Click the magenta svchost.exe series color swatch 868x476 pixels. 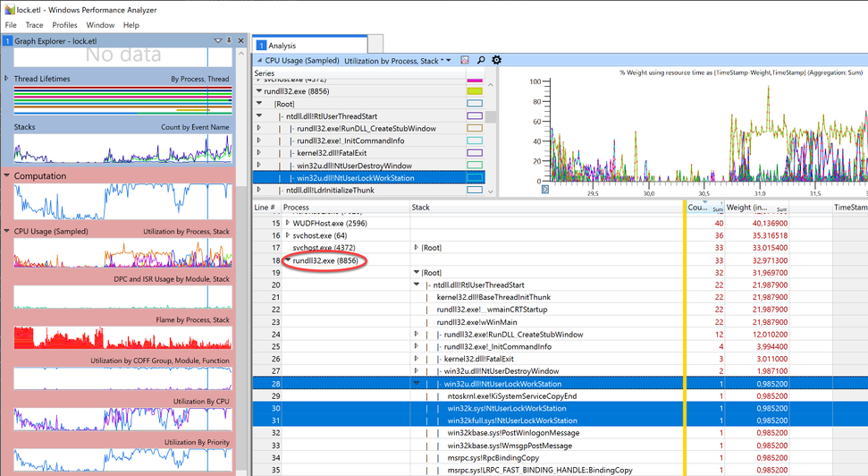(475, 80)
